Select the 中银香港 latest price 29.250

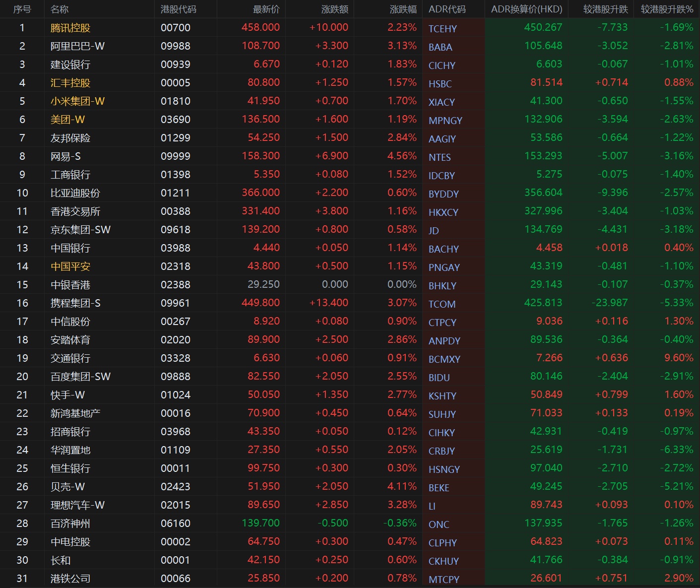263,284
